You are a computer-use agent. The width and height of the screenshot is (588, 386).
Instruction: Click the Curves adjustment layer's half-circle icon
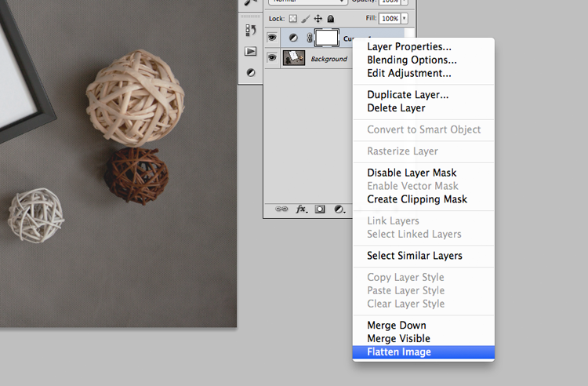(293, 38)
